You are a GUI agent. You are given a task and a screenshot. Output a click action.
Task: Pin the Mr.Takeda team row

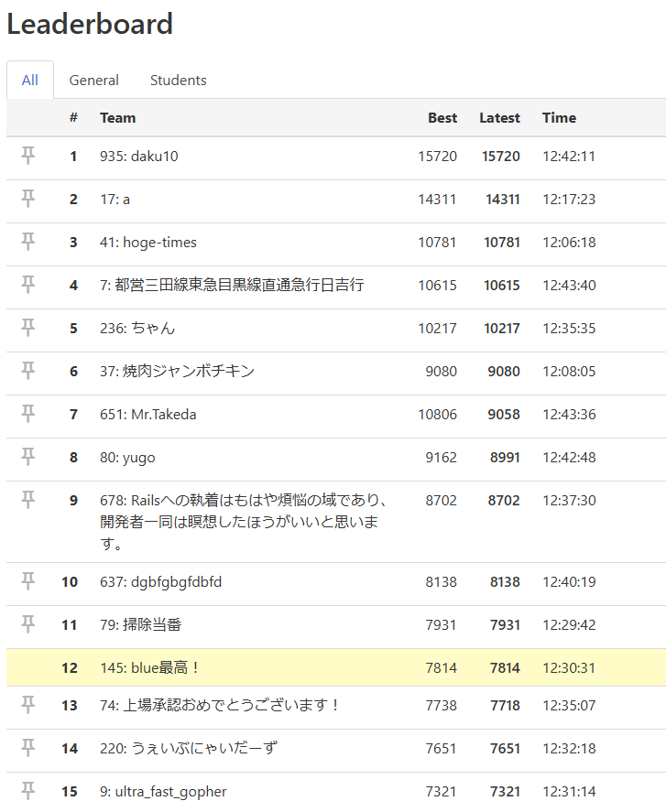tap(28, 413)
